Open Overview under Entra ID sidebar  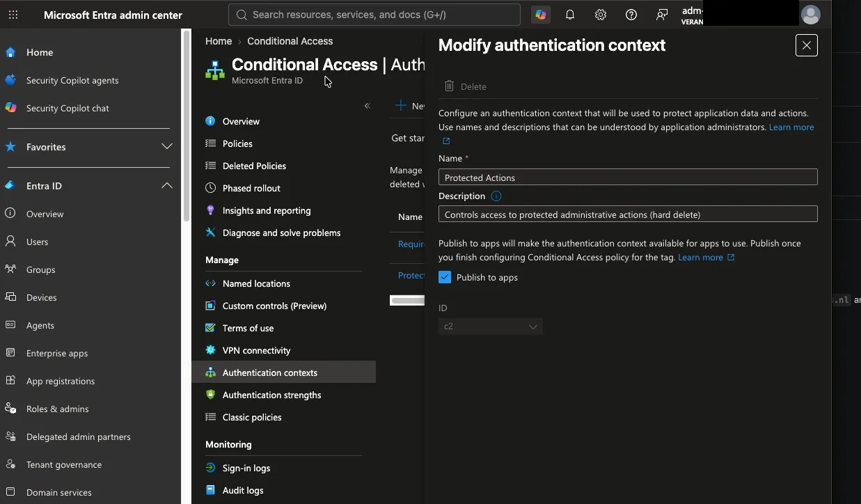point(45,214)
